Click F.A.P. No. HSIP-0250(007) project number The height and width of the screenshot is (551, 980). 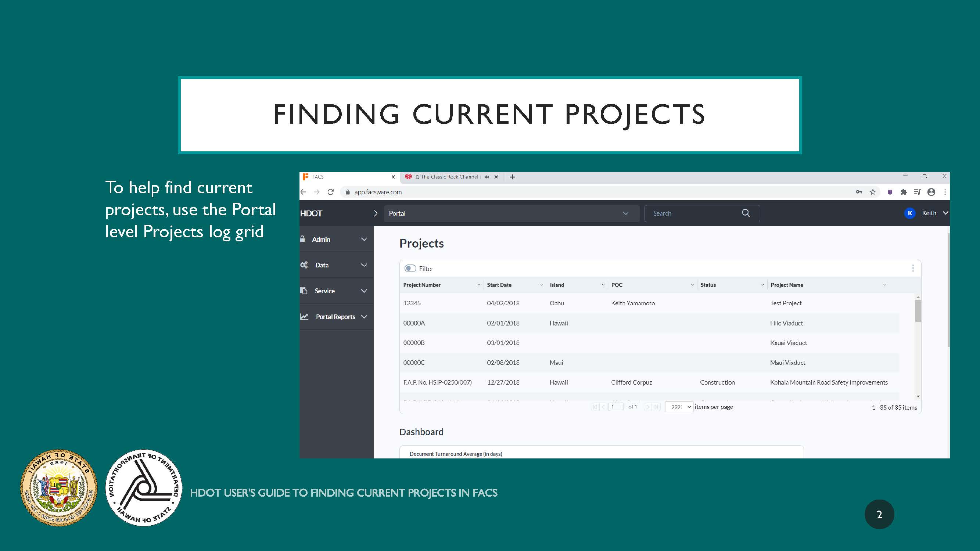pos(438,382)
